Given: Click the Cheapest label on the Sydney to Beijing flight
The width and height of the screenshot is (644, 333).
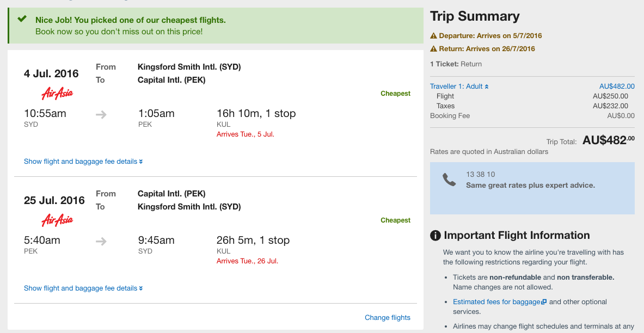Looking at the screenshot, I should [395, 94].
